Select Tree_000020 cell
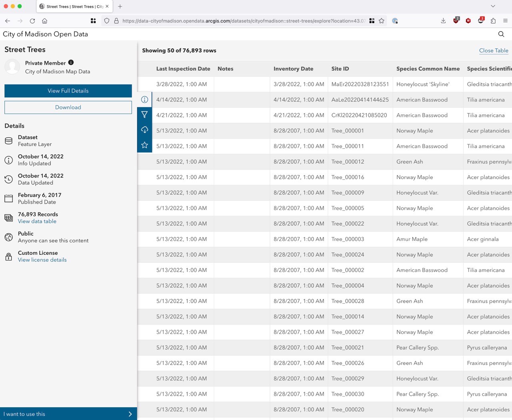The width and height of the screenshot is (512, 420). pyautogui.click(x=360, y=410)
